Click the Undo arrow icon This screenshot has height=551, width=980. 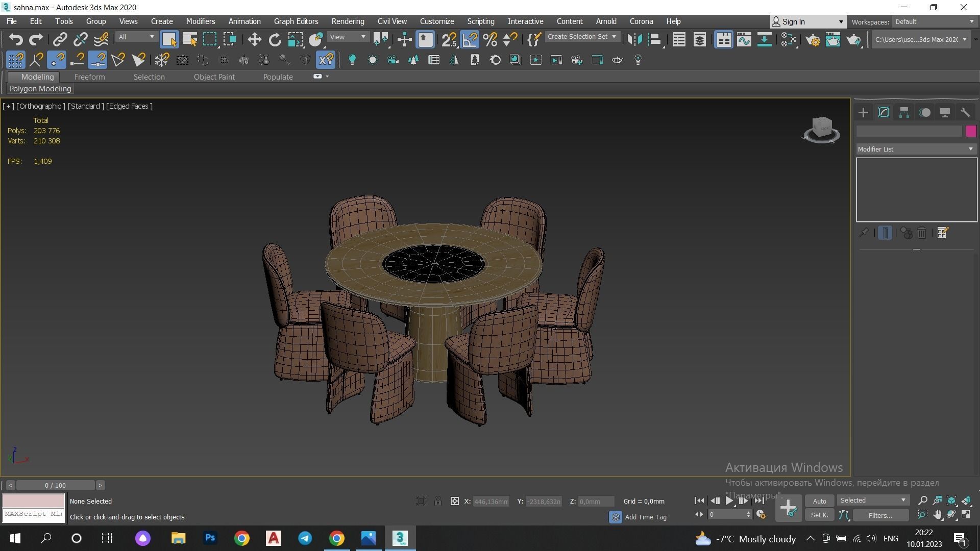point(15,39)
